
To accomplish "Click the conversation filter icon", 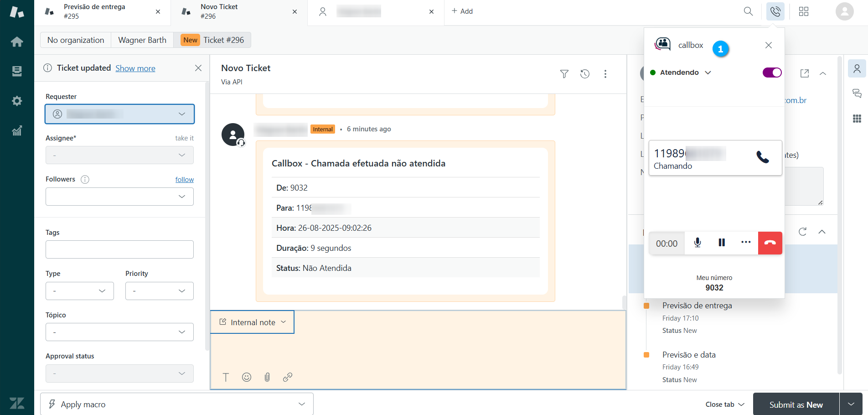I will 564,74.
